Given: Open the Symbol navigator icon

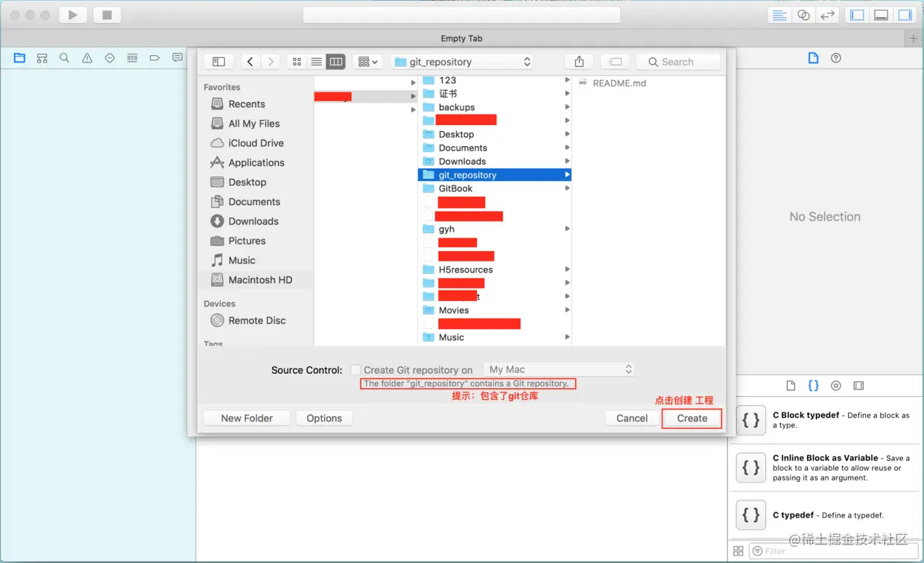Looking at the screenshot, I should [42, 58].
